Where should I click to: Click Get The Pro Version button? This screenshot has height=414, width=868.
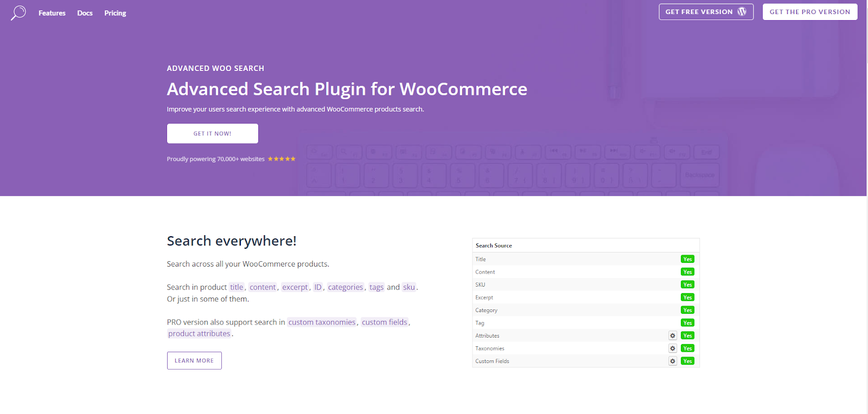810,12
